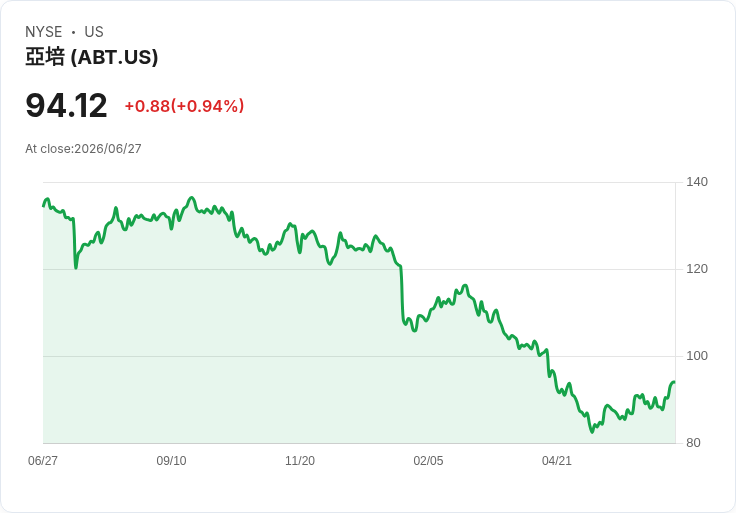The height and width of the screenshot is (513, 736).
Task: Click the 120 y-axis price label
Action: point(697,269)
